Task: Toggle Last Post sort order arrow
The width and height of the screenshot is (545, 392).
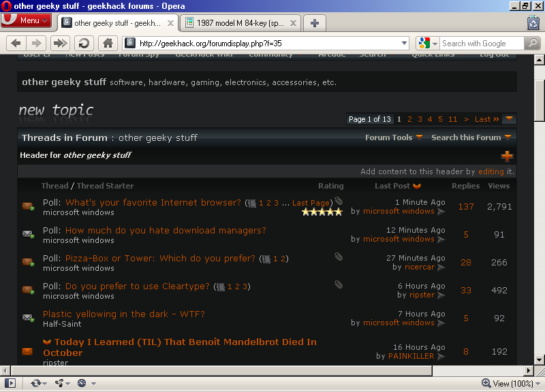Action: 417,186
